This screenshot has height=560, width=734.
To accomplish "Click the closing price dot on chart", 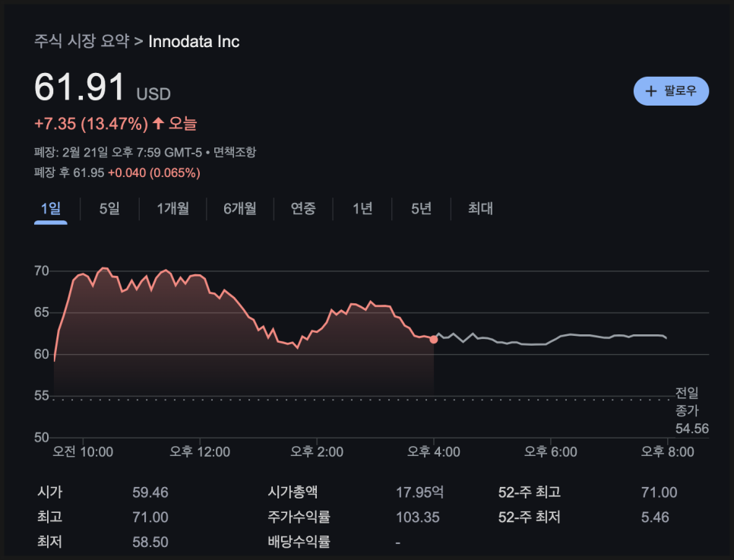I will click(433, 340).
